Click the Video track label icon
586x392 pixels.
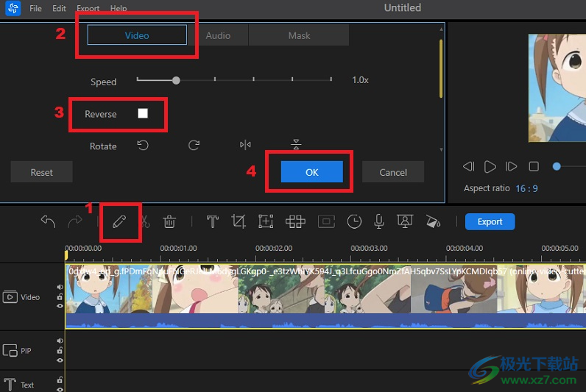tap(10, 297)
